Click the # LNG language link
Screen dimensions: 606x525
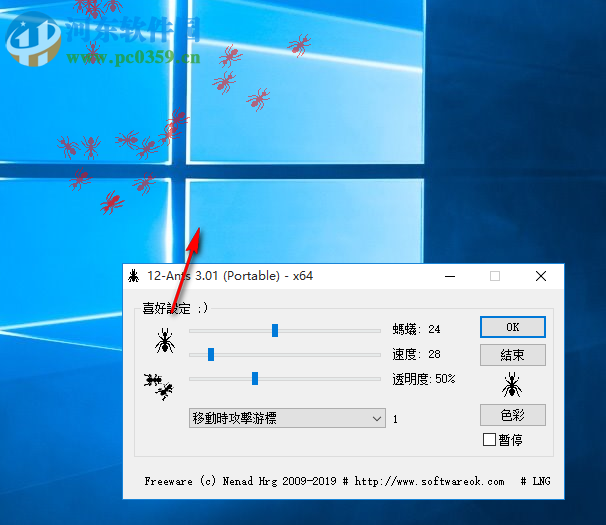tap(535, 481)
